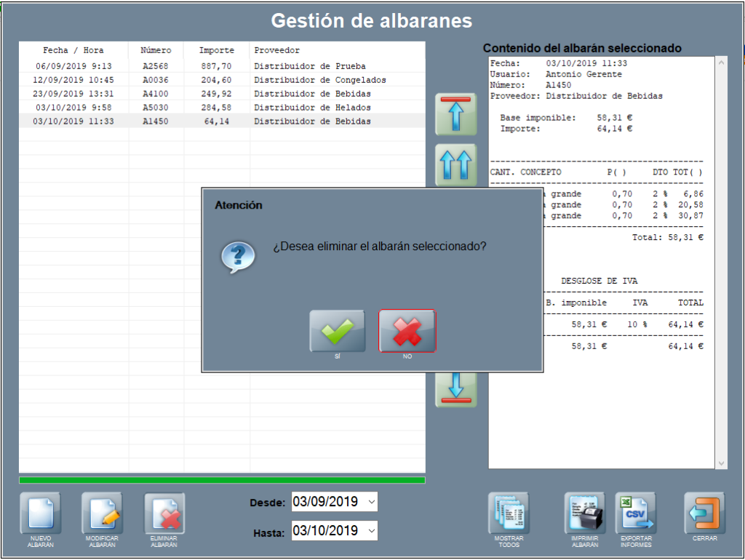Select row A2568 Distribuidor de Prueba

[218, 66]
